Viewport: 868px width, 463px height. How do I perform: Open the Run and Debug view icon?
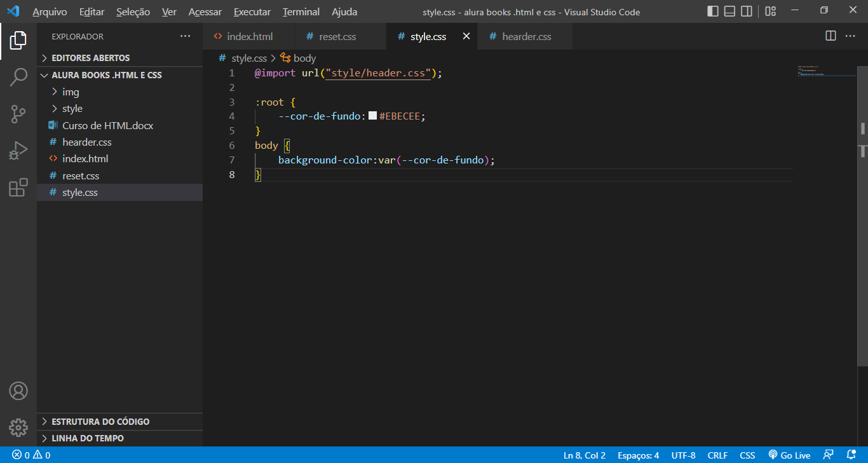pyautogui.click(x=18, y=151)
